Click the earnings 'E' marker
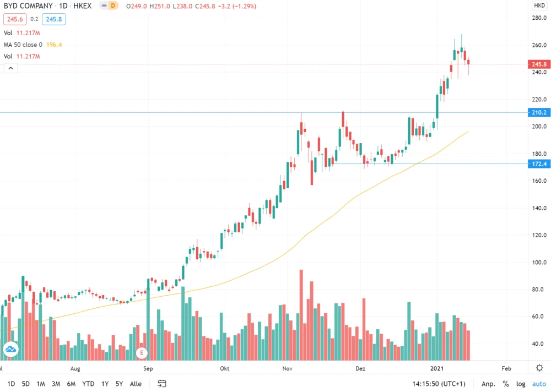This screenshot has height=392, width=551. tap(142, 352)
